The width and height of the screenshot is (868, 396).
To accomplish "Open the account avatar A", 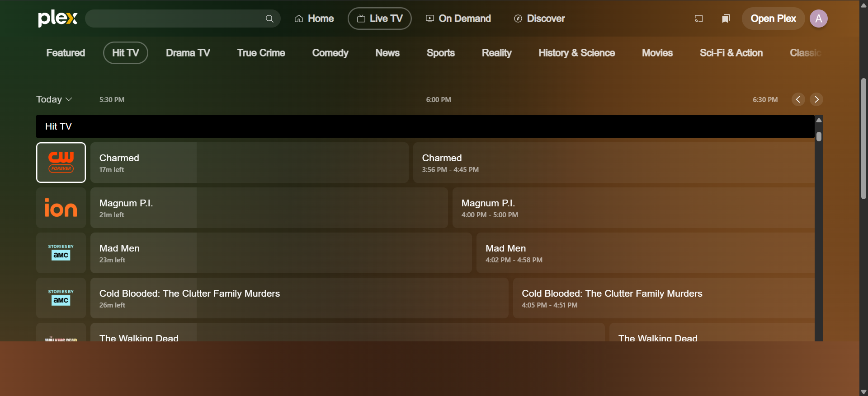I will [818, 19].
